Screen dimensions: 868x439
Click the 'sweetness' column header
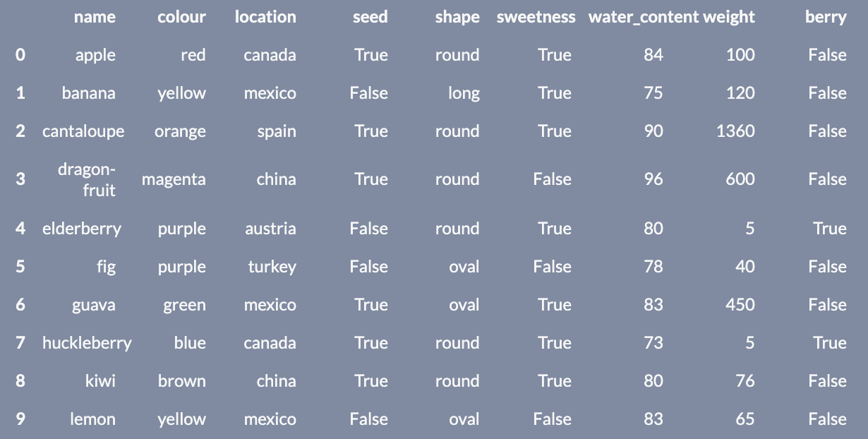click(536, 17)
